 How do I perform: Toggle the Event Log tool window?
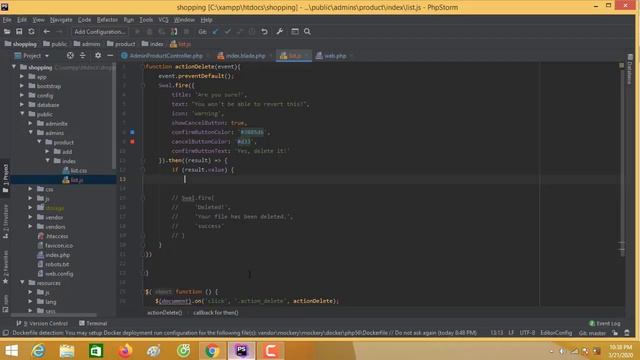tap(604, 323)
